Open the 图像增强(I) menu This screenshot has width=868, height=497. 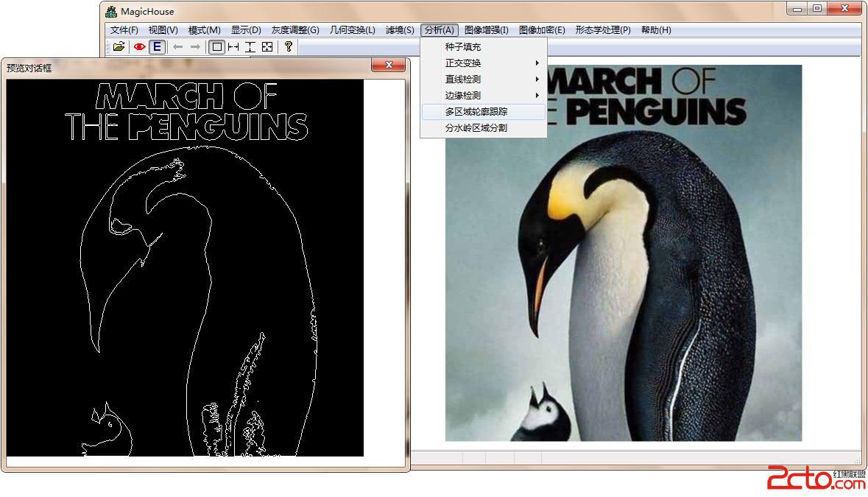tap(487, 30)
